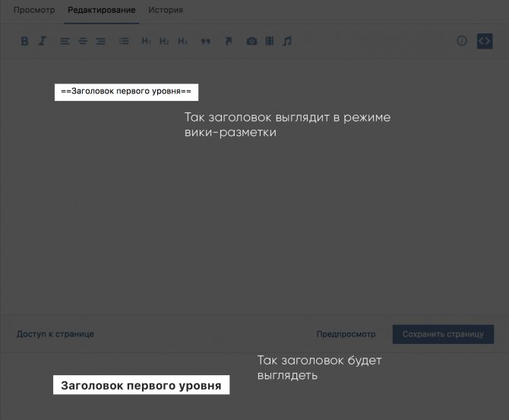Open the markup help info icon
Viewport: 509px width, 420px height.
coord(462,41)
